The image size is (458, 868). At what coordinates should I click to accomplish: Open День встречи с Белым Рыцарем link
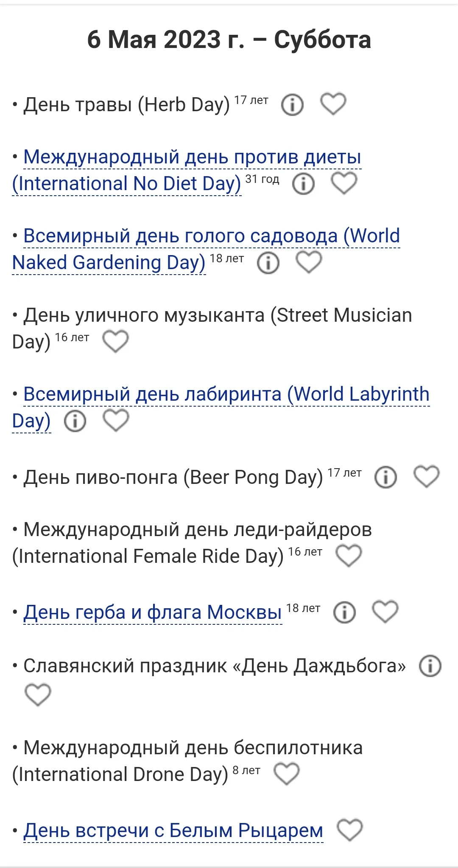click(173, 830)
